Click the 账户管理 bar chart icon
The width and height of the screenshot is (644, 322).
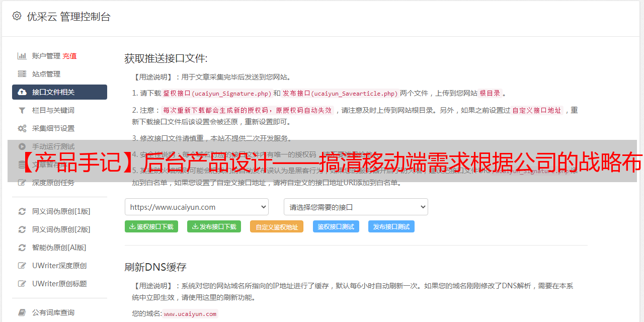click(x=22, y=56)
